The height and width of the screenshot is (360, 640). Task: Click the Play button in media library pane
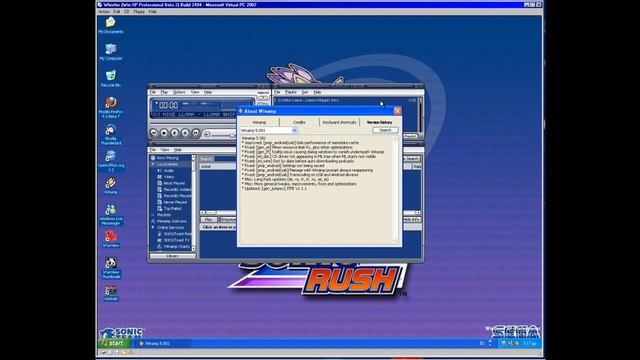click(x=209, y=220)
